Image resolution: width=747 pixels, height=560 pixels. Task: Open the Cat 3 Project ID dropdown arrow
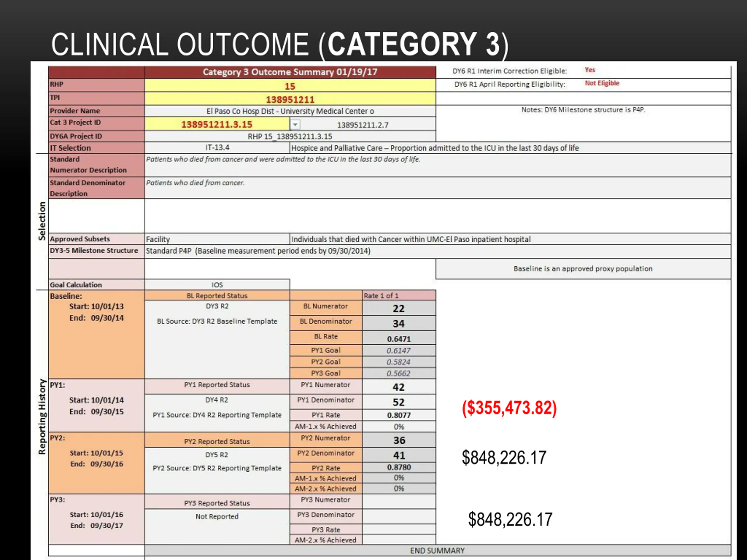pos(295,125)
